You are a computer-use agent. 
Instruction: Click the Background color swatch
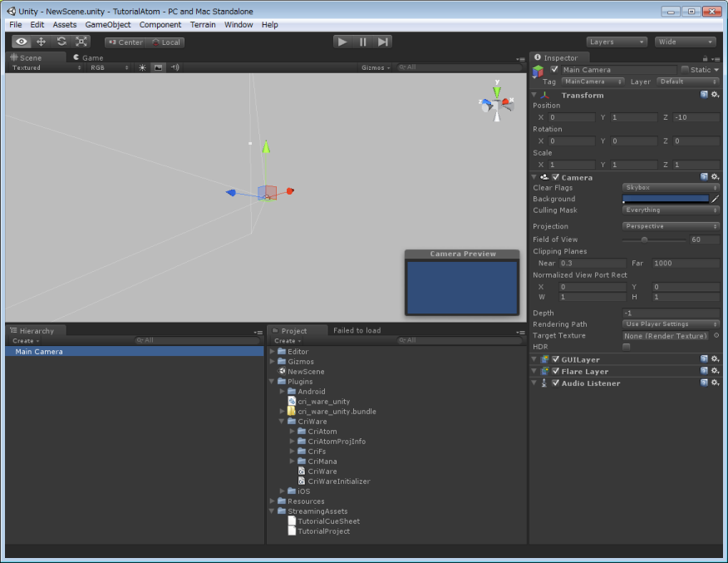[666, 199]
